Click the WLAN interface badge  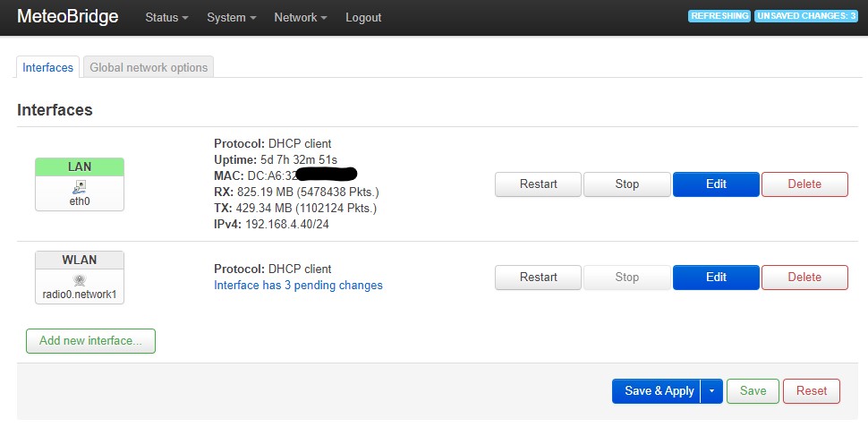[x=80, y=260]
